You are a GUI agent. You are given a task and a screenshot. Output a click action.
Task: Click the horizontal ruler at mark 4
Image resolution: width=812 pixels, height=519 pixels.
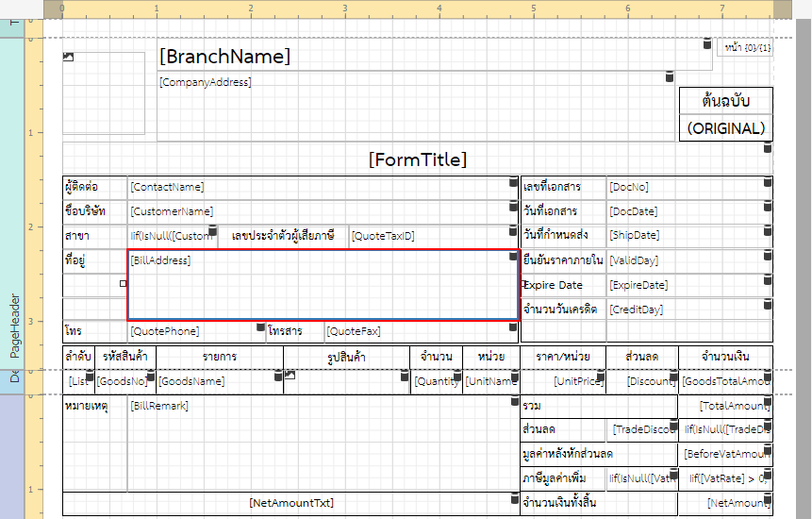coord(439,8)
